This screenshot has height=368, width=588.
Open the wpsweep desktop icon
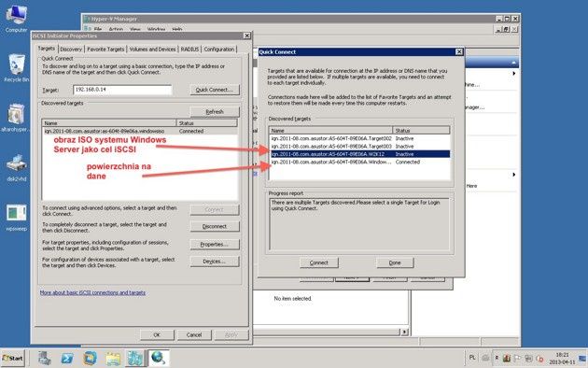pos(16,218)
